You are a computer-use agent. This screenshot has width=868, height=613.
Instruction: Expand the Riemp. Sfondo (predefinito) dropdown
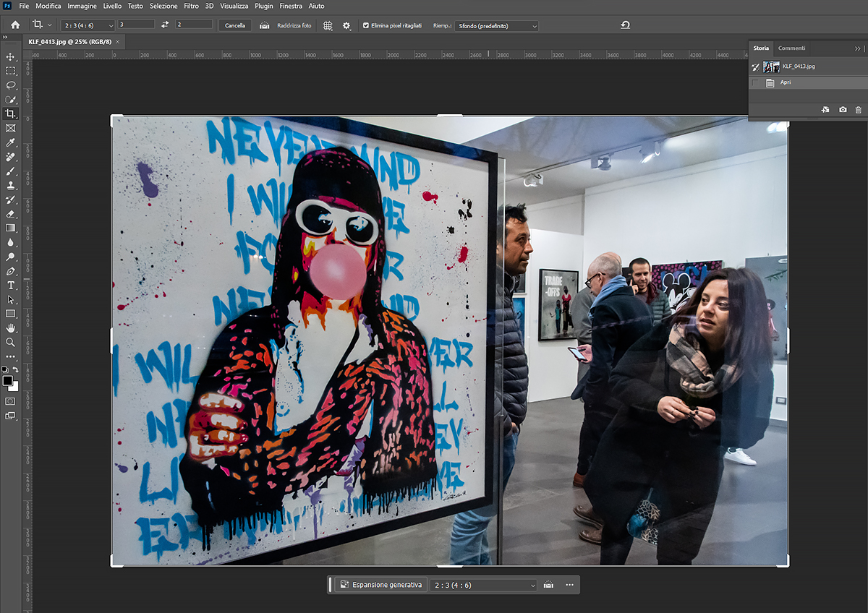497,26
